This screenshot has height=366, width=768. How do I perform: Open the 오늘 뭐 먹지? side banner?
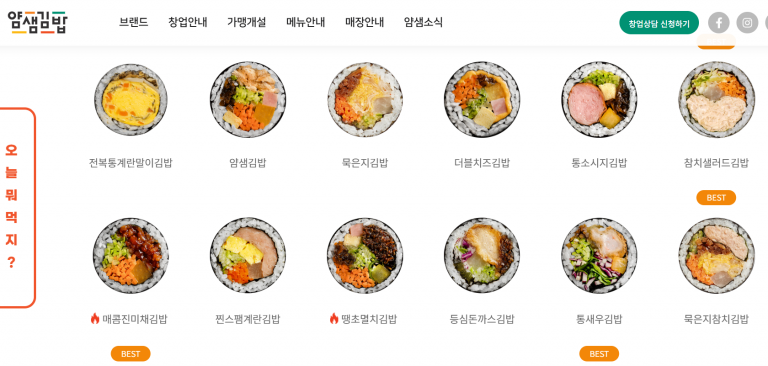(15, 208)
